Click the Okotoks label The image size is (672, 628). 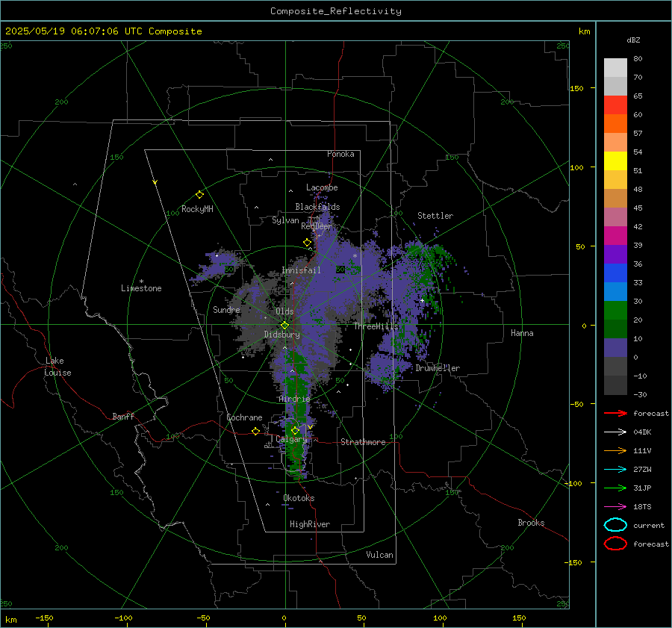[299, 498]
